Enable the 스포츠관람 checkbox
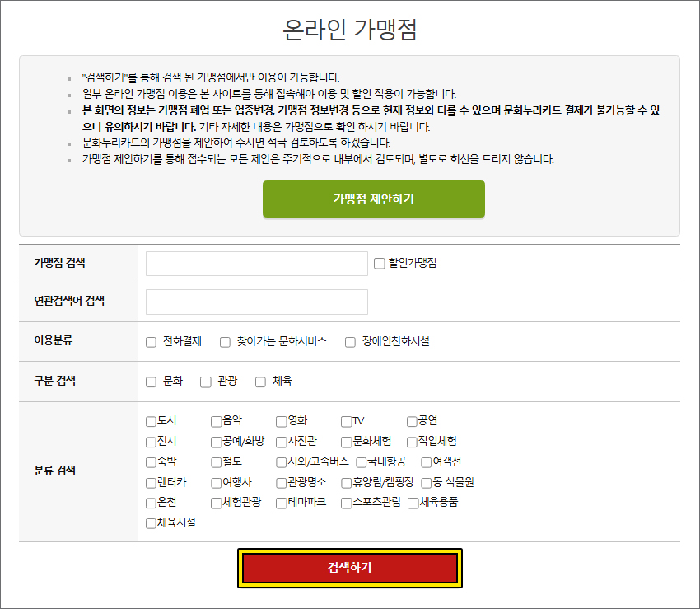The image size is (700, 609). tap(347, 503)
